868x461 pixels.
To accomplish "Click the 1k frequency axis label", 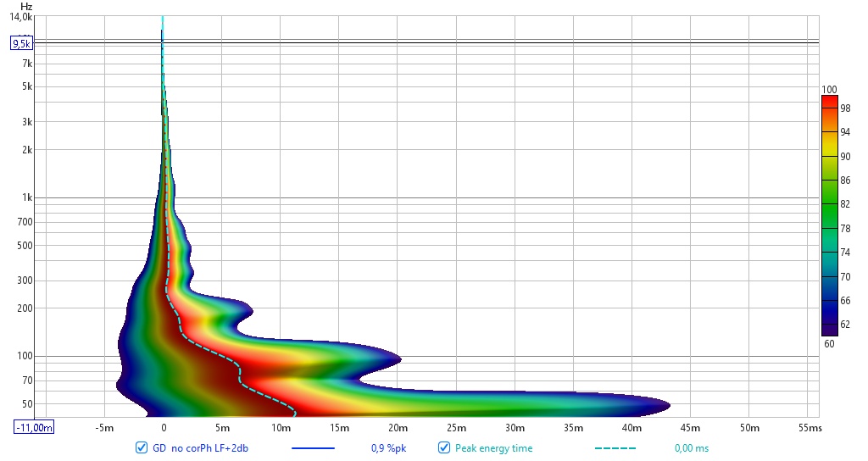I will coord(27,197).
